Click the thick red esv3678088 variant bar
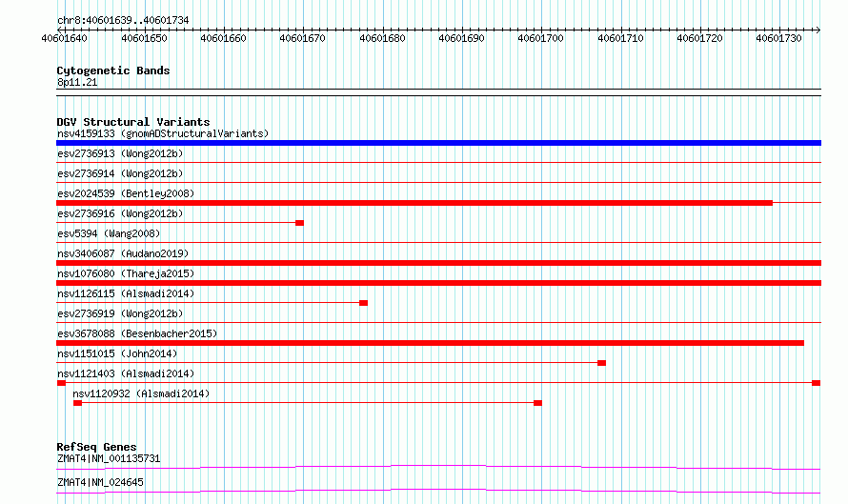The height and width of the screenshot is (504, 848). [x=430, y=343]
